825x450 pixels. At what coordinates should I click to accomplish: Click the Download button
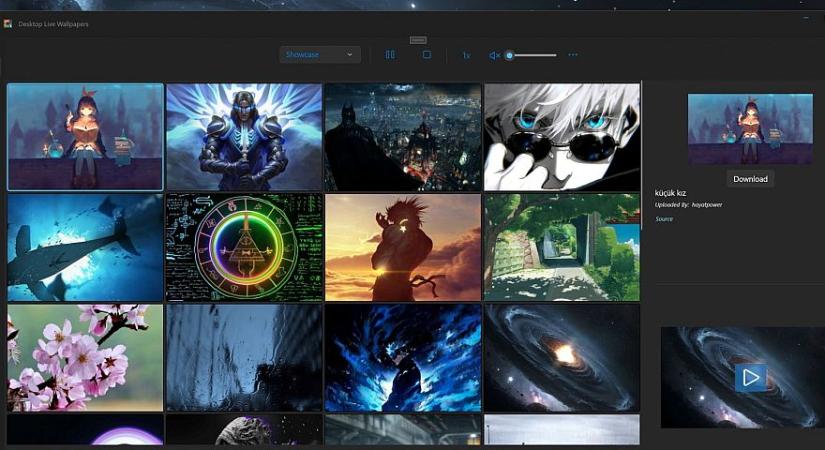pos(750,179)
